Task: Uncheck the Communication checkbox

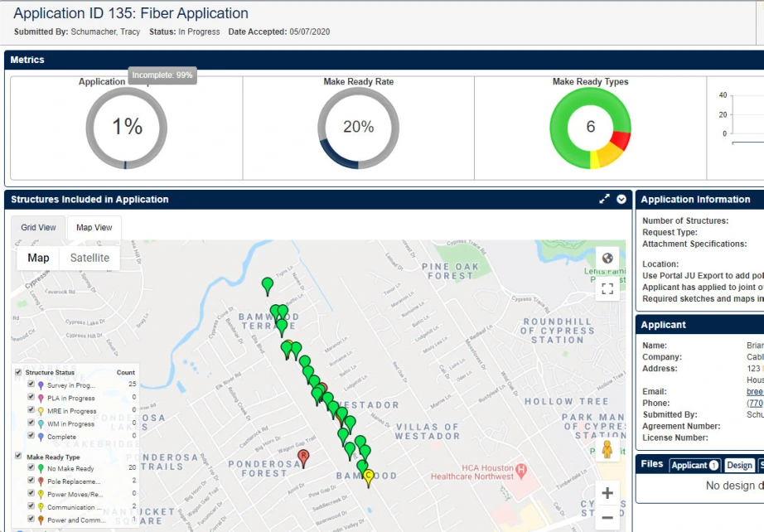Action: [31, 506]
